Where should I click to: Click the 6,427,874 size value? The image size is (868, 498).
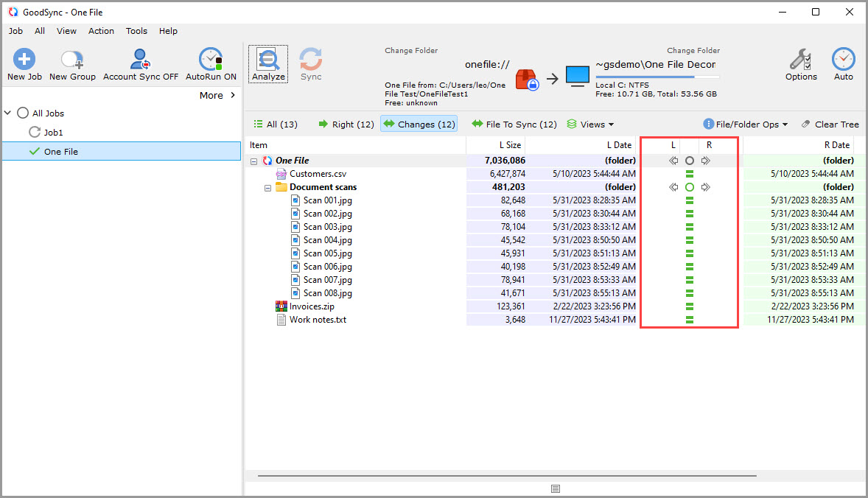pos(508,174)
